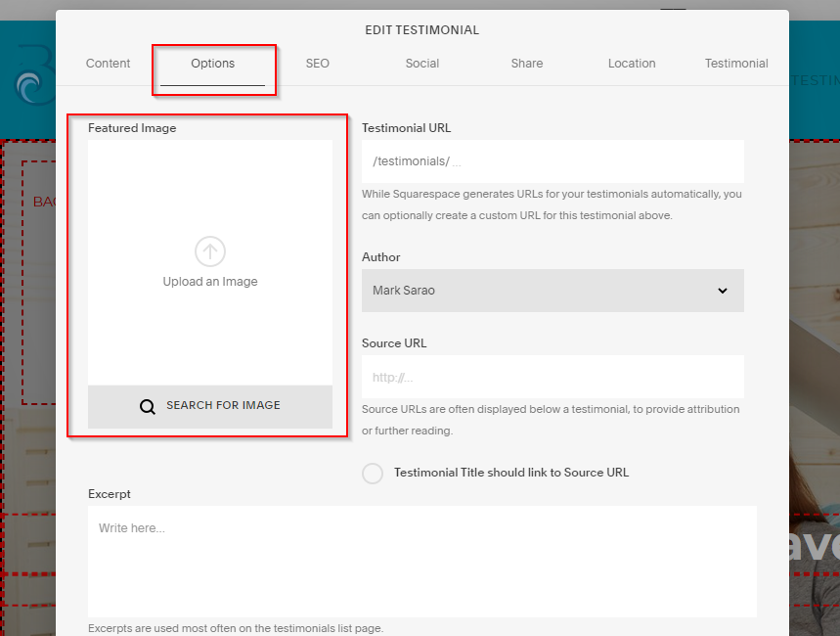Open the SEO tab
The image size is (840, 636).
317,63
